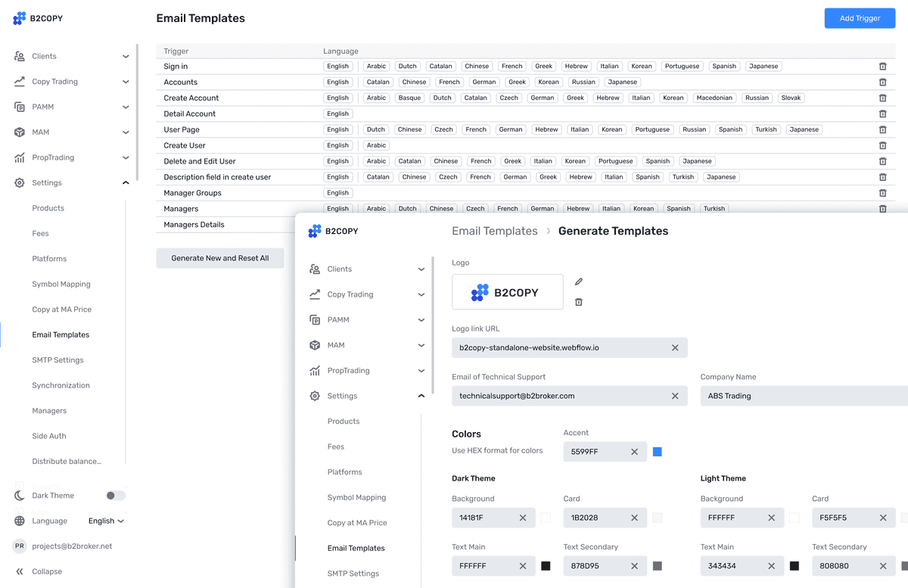This screenshot has width=908, height=588.
Task: Enable the Dark Theme toggle
Action: tap(115, 496)
